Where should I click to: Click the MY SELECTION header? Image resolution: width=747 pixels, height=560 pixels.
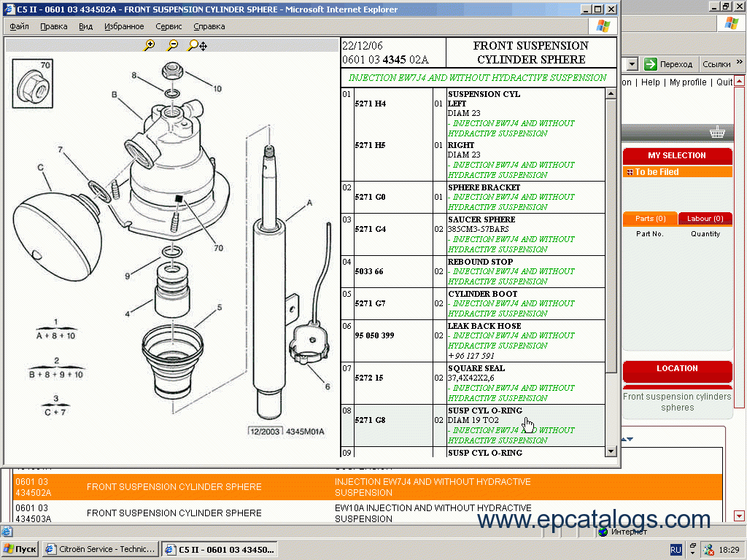pyautogui.click(x=677, y=155)
